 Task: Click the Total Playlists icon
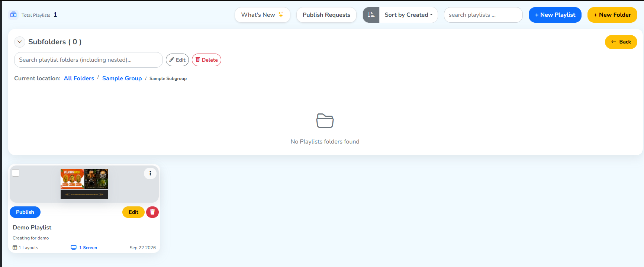pos(13,15)
